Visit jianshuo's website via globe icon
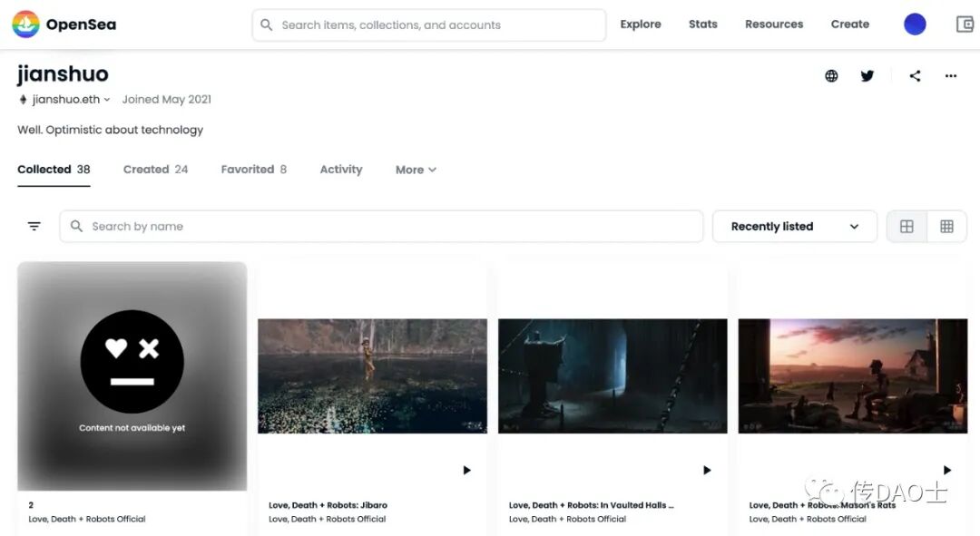The image size is (980, 536). pyautogui.click(x=831, y=76)
